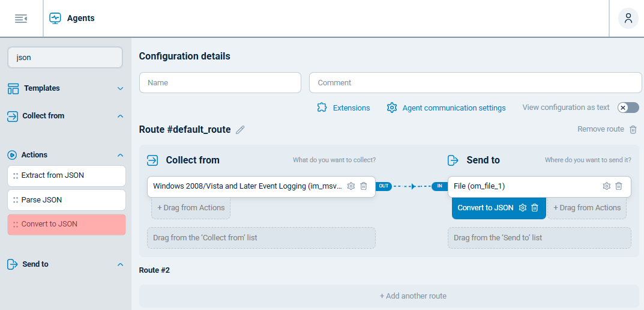Open gear settings on Convert to JSON action
The height and width of the screenshot is (310, 644).
click(523, 208)
